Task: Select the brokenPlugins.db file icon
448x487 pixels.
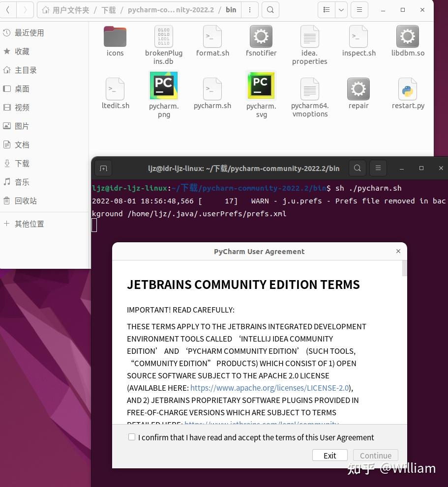Action: (x=164, y=37)
